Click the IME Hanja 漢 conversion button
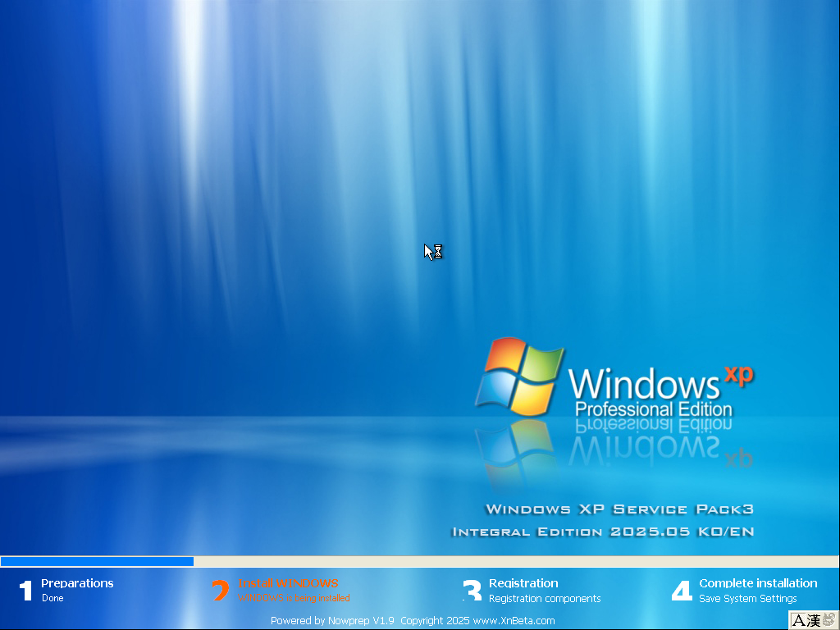This screenshot has width=840, height=630. pyautogui.click(x=813, y=620)
